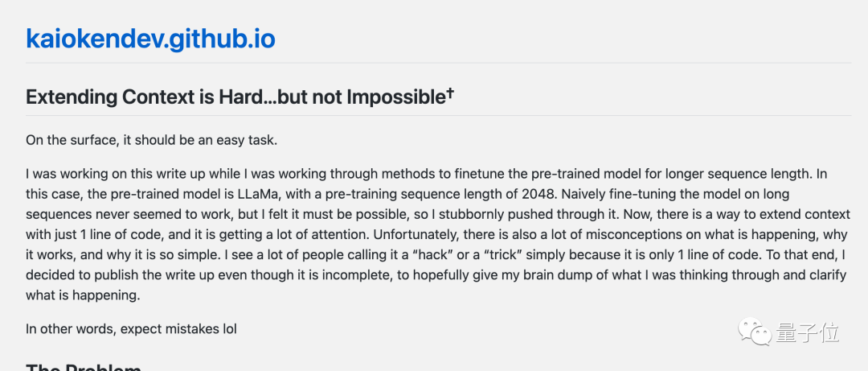Click the words what is happening. at paragraph end
The height and width of the screenshot is (371, 868).
click(x=83, y=295)
